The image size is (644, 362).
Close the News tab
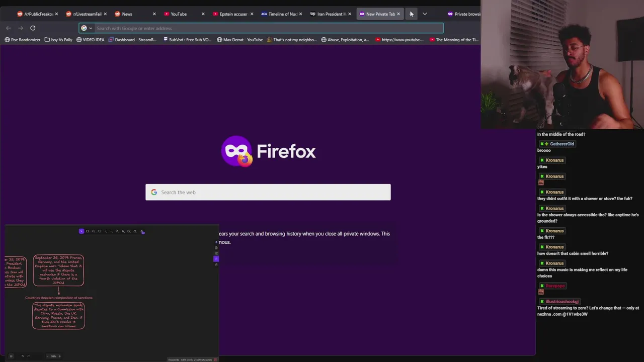(154, 14)
